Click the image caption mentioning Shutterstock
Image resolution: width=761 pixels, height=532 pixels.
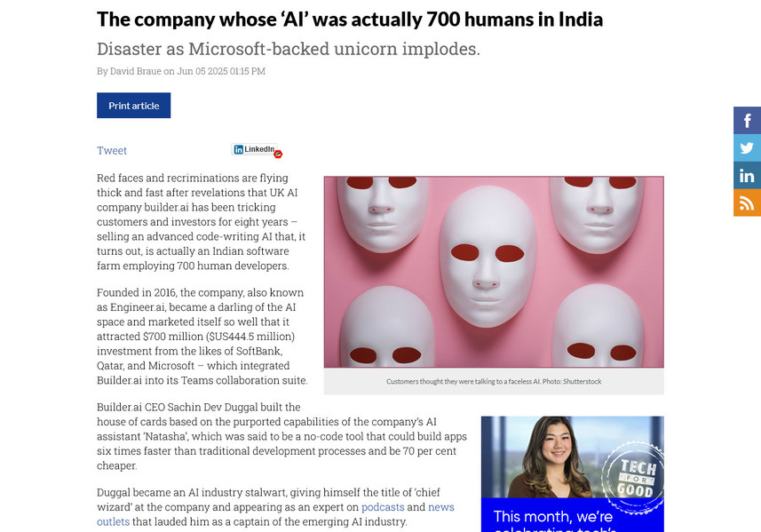[494, 382]
